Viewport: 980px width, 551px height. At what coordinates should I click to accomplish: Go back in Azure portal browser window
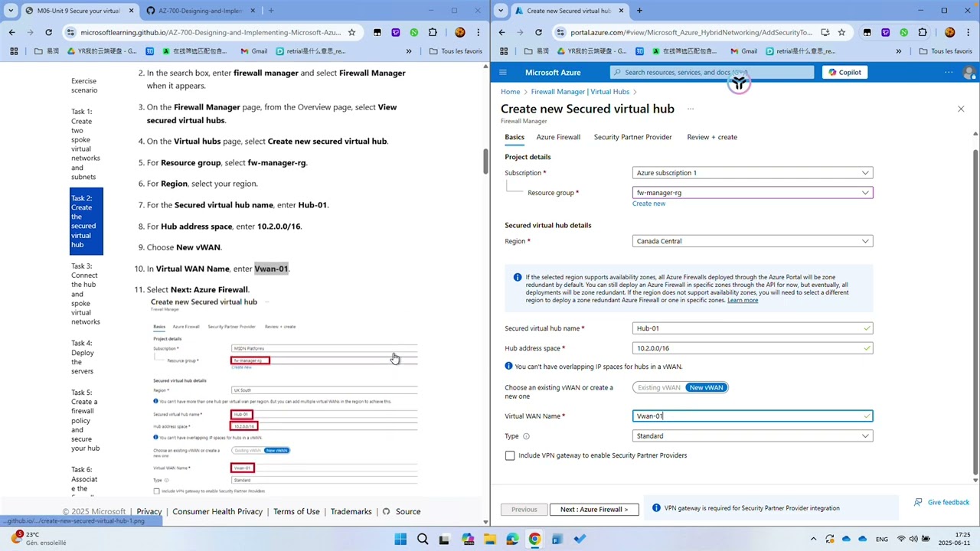click(501, 32)
